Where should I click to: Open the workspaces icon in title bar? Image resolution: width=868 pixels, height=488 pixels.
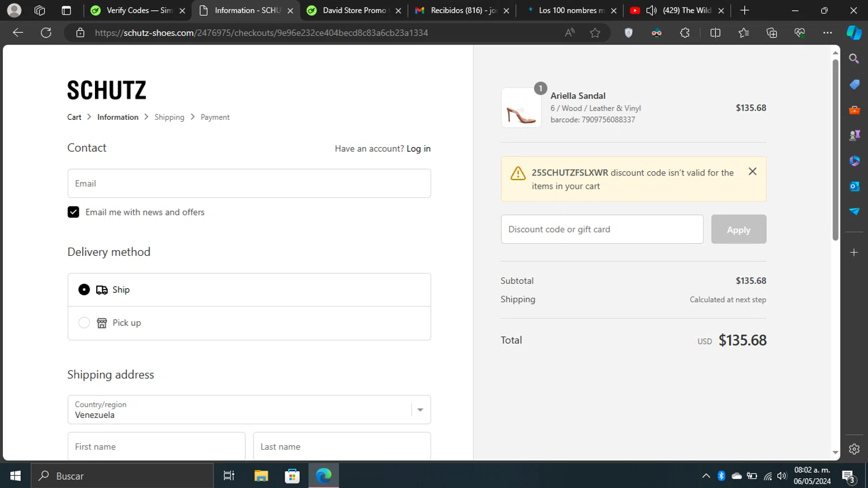(40, 10)
